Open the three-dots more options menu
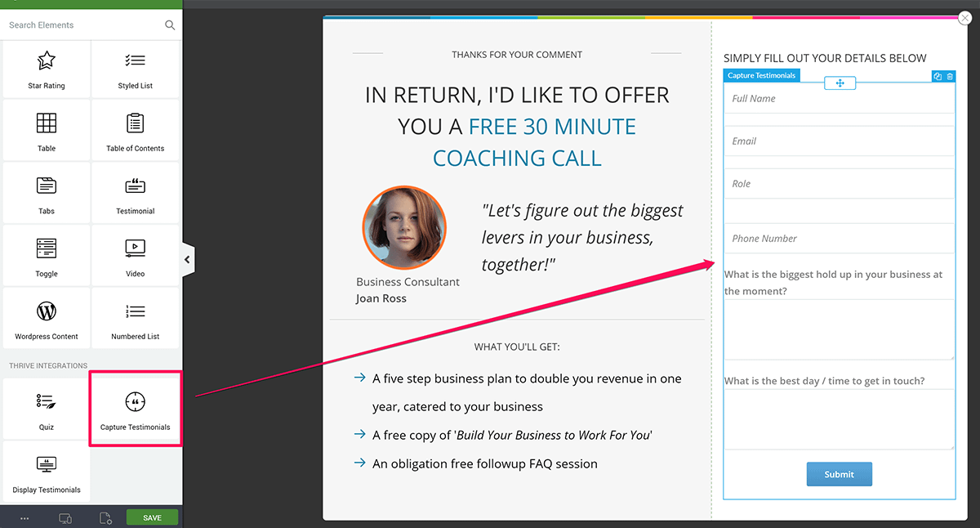 pos(24,517)
